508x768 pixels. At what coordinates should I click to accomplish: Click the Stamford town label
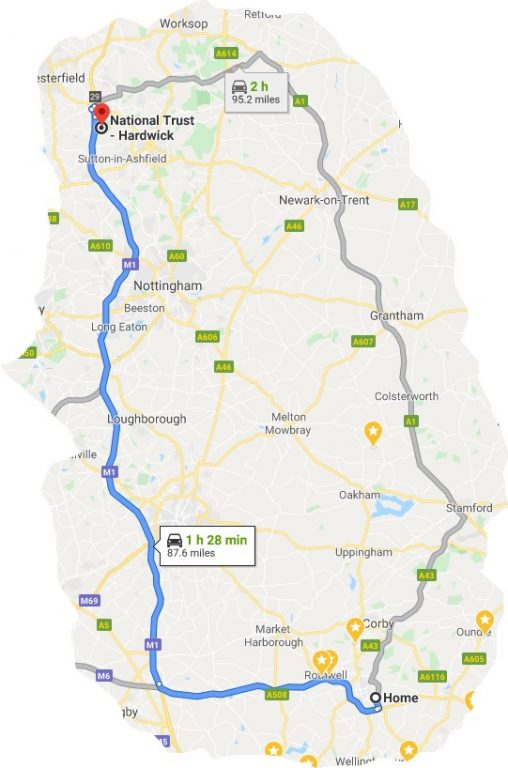click(x=469, y=508)
